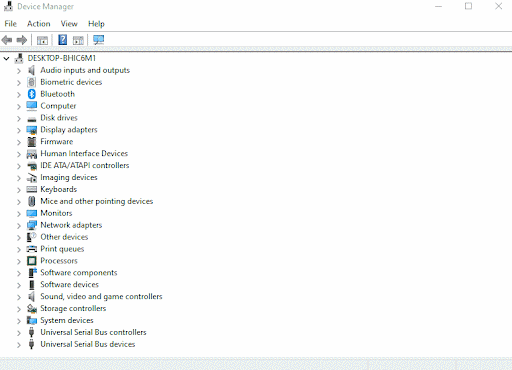This screenshot has width=512, height=370.
Task: Select IDE ATA/ATAPI controllers label
Action: click(85, 165)
